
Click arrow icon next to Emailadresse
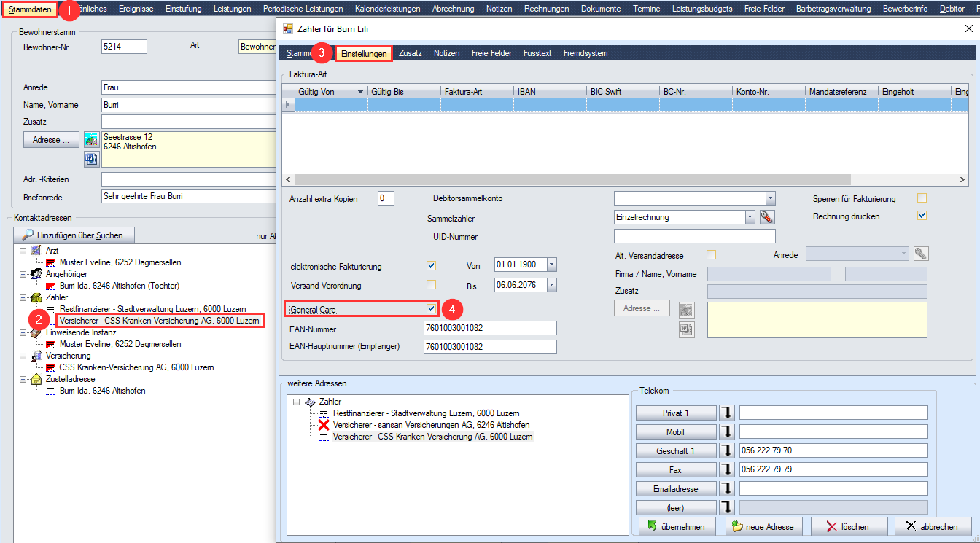pyautogui.click(x=727, y=489)
